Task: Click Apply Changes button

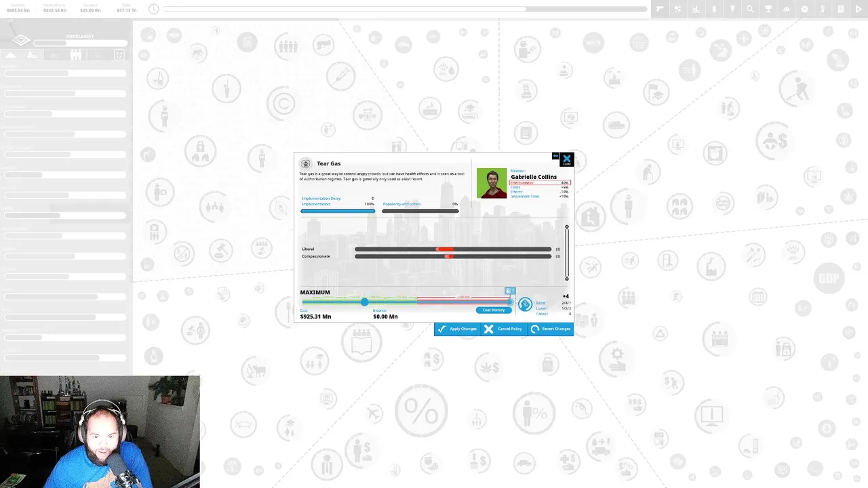Action: [x=458, y=329]
